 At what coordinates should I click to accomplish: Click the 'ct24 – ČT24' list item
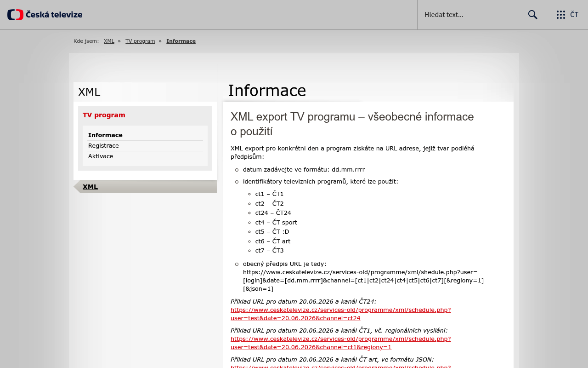[273, 213]
